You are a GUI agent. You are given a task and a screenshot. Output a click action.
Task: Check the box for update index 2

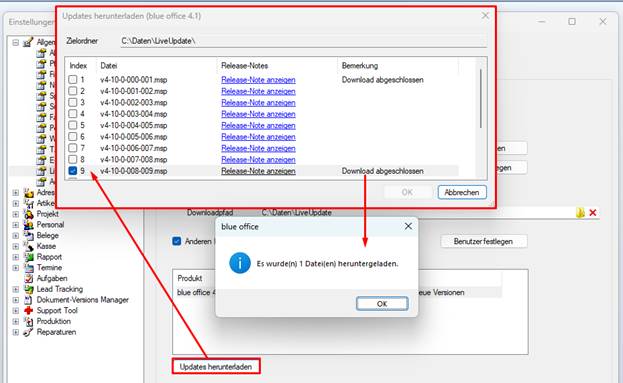point(73,91)
